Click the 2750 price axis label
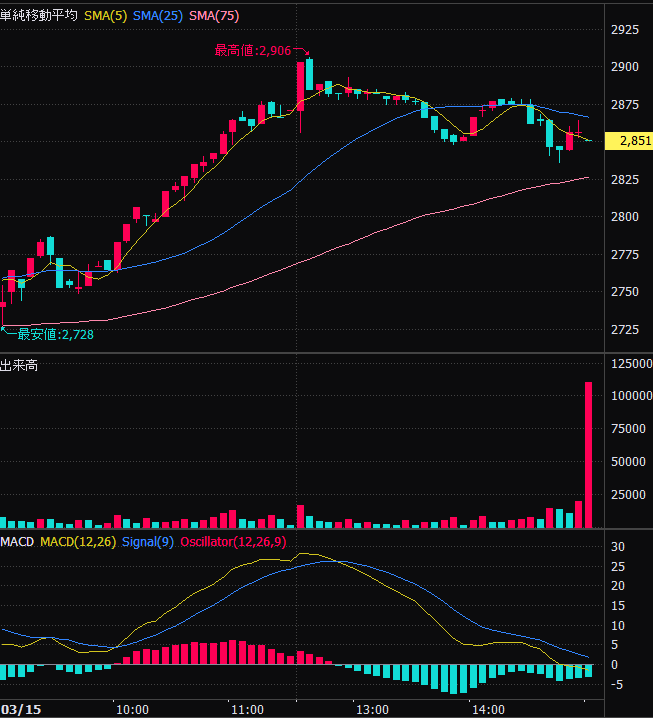Image resolution: width=653 pixels, height=718 pixels. pos(625,292)
